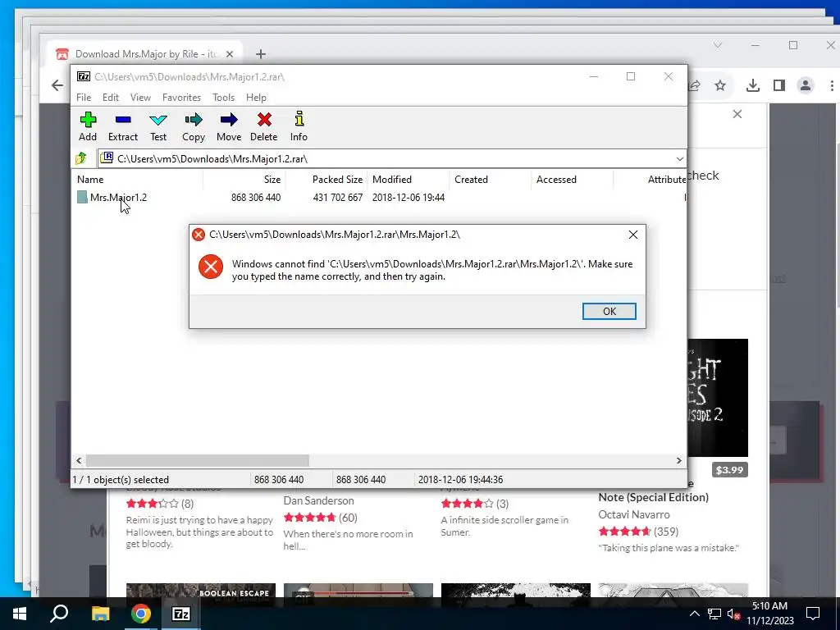Show hidden system tray icons
This screenshot has height=630, width=840.
tap(694, 614)
